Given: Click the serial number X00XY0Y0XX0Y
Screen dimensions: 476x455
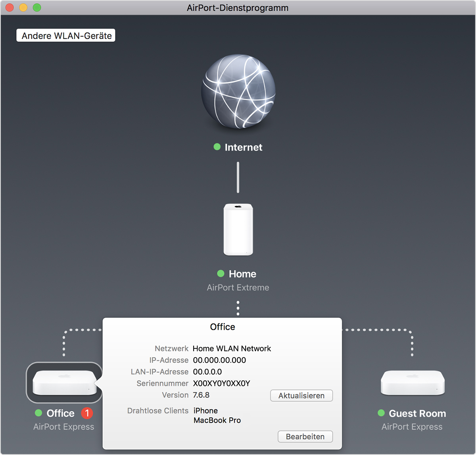Looking at the screenshot, I should [222, 383].
